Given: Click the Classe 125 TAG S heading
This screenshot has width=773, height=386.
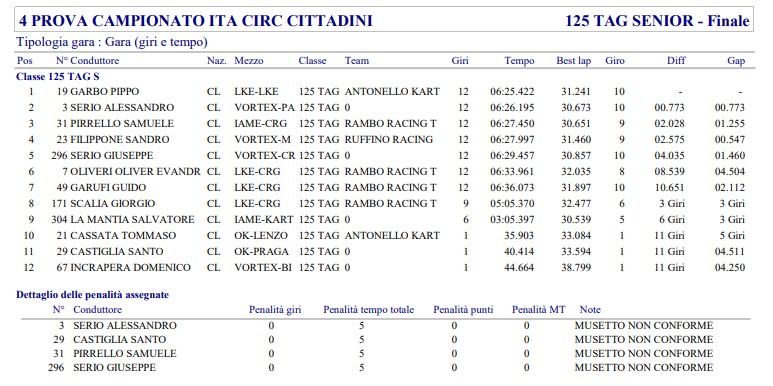Looking at the screenshot, I should point(59,77).
